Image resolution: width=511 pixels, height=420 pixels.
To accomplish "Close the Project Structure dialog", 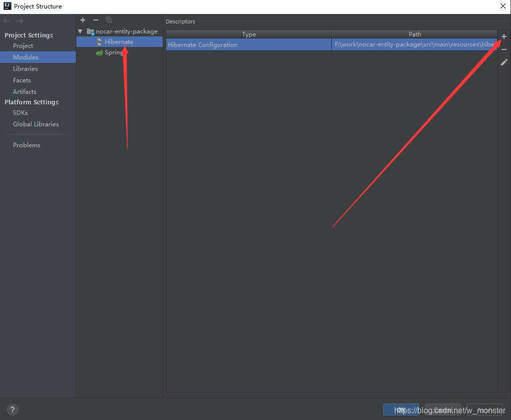I will 503,6.
